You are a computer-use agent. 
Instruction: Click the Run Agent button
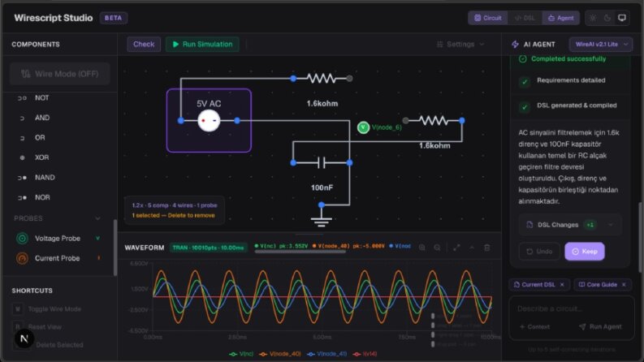pos(600,327)
